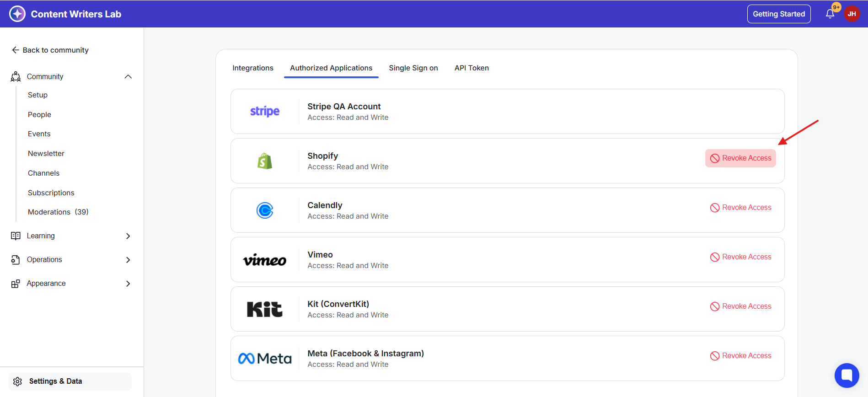Screen dimensions: 868x397
Task: Open Events in Community menu
Action: pos(39,134)
